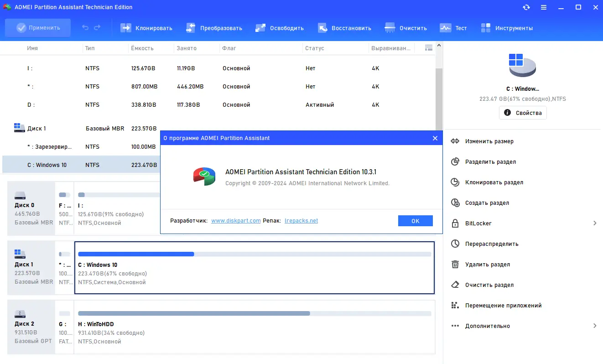The height and width of the screenshot is (364, 603).
Task: Choose Split partition (Разделить раздел)
Action: click(x=490, y=162)
